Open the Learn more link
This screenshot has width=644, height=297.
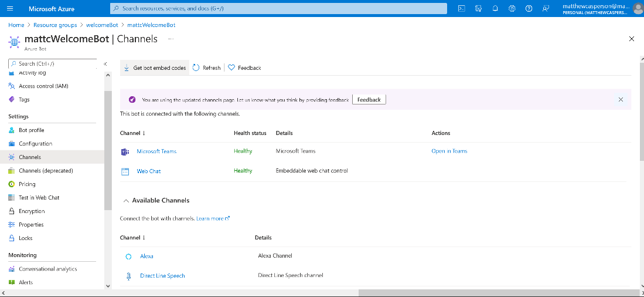(x=213, y=218)
